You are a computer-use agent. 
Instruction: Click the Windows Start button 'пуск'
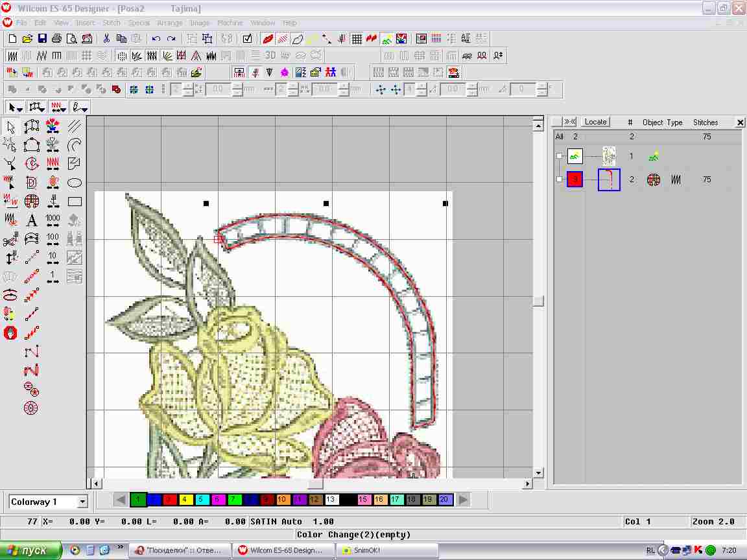pyautogui.click(x=30, y=550)
